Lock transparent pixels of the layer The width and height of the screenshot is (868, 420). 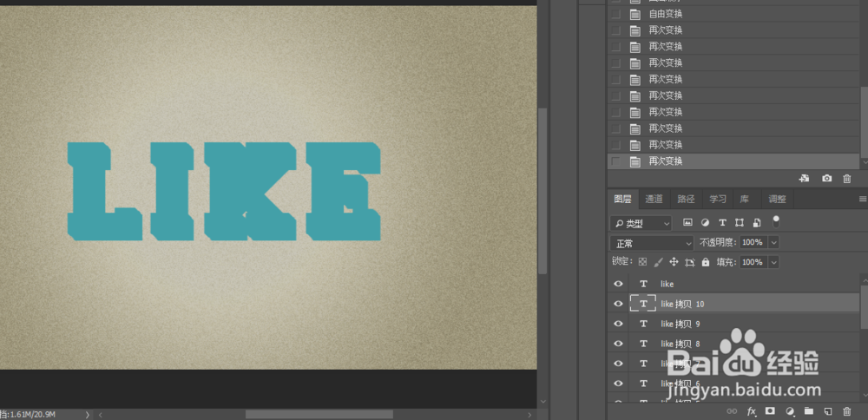(x=642, y=262)
